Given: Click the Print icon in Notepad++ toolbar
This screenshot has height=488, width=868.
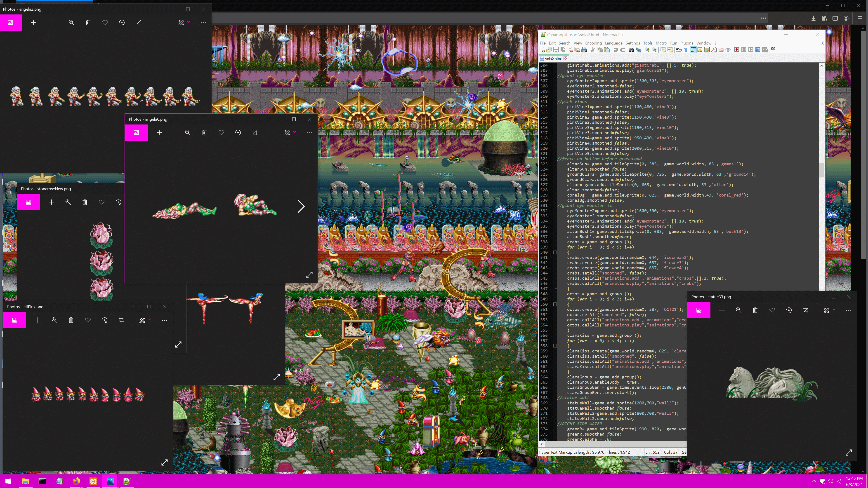Looking at the screenshot, I should 584,50.
